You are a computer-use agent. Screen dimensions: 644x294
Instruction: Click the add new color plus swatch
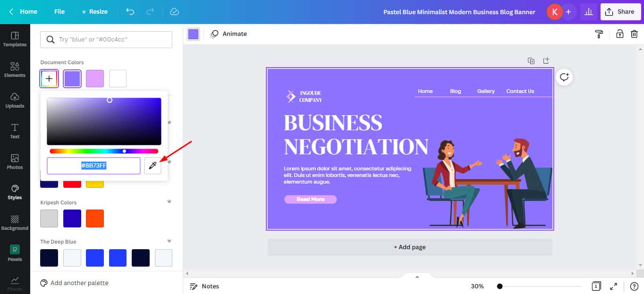49,79
